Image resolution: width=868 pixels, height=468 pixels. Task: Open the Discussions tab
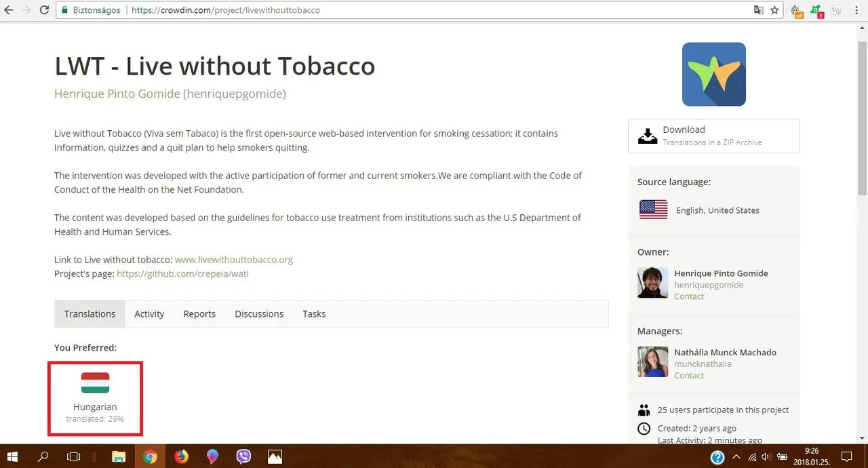(259, 314)
